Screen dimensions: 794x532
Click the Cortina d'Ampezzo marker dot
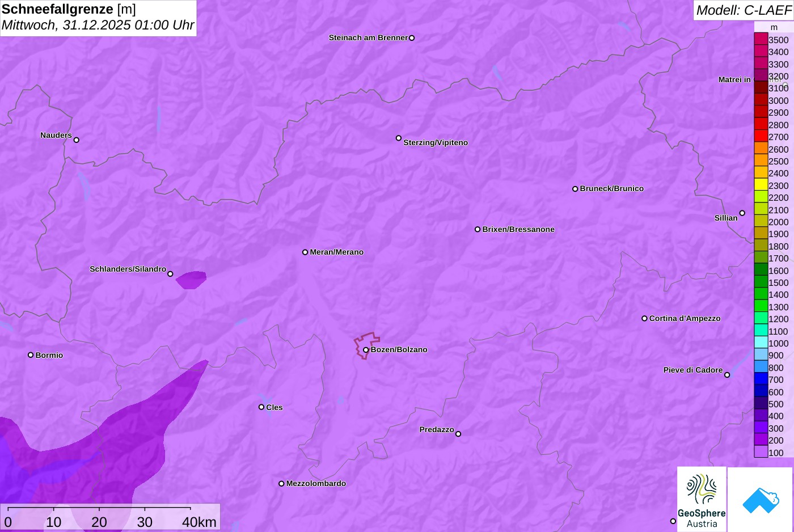tap(644, 319)
